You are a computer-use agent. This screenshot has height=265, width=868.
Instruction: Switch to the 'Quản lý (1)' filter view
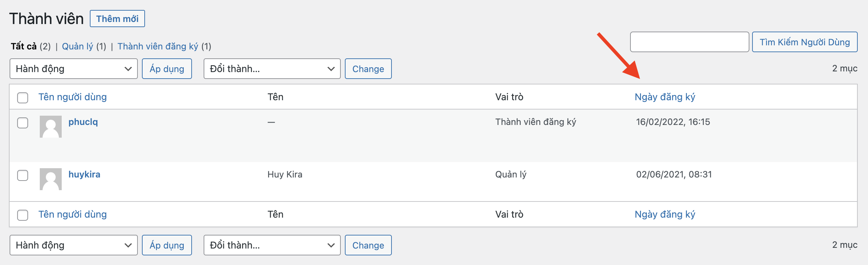click(x=77, y=46)
